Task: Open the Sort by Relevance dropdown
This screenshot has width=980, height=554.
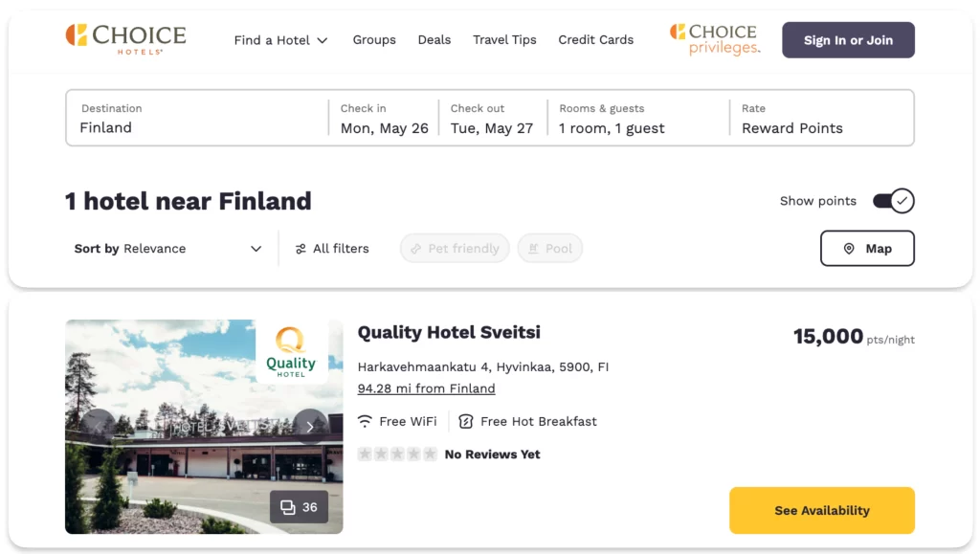Action: [167, 249]
